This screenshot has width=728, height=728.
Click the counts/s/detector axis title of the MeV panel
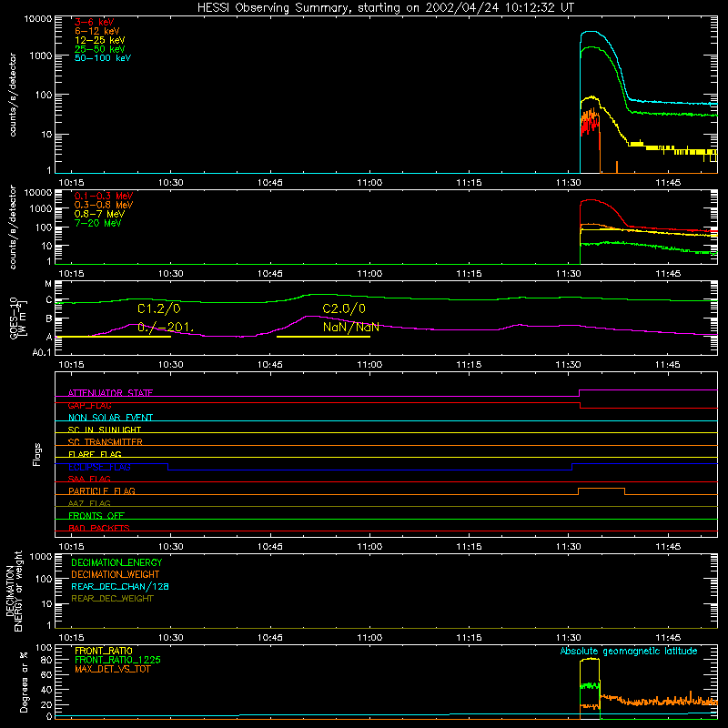(13, 227)
